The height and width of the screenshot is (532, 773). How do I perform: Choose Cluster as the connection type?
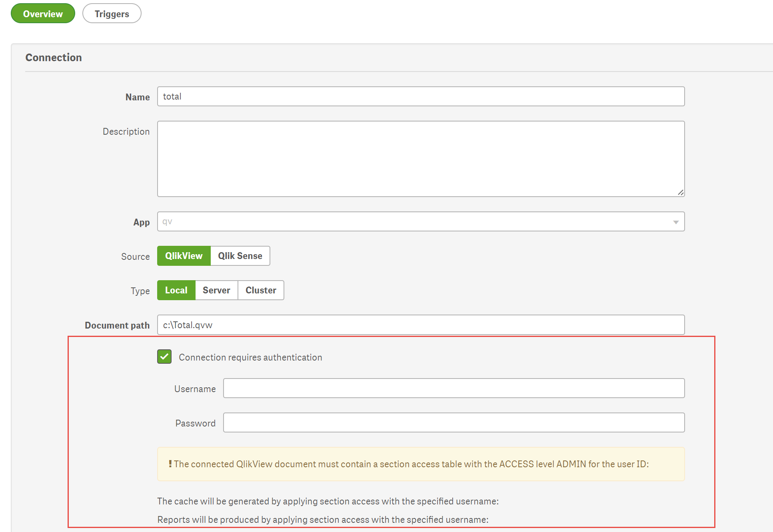pyautogui.click(x=260, y=290)
